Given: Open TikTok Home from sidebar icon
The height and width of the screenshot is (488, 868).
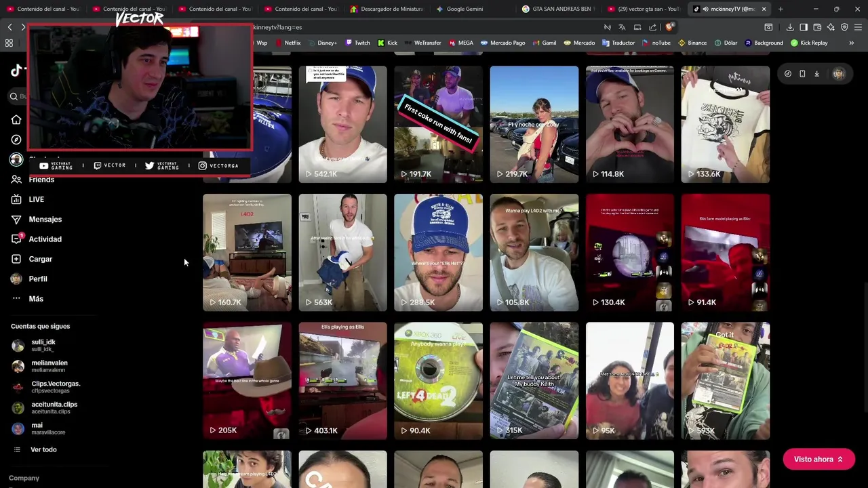Looking at the screenshot, I should pos(16,120).
